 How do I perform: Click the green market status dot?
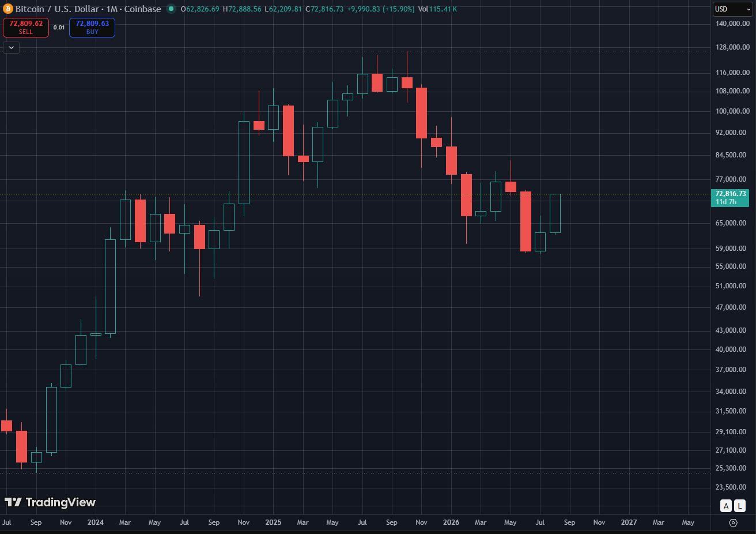click(x=171, y=9)
